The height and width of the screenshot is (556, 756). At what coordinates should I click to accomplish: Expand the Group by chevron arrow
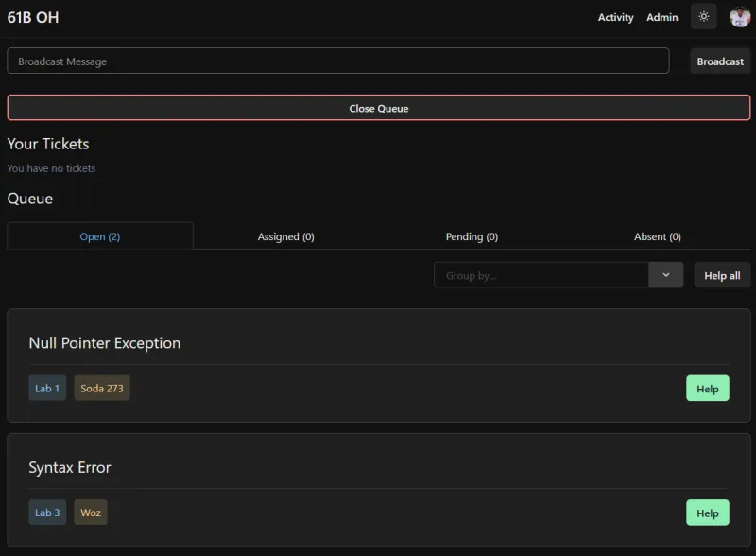pyautogui.click(x=666, y=275)
